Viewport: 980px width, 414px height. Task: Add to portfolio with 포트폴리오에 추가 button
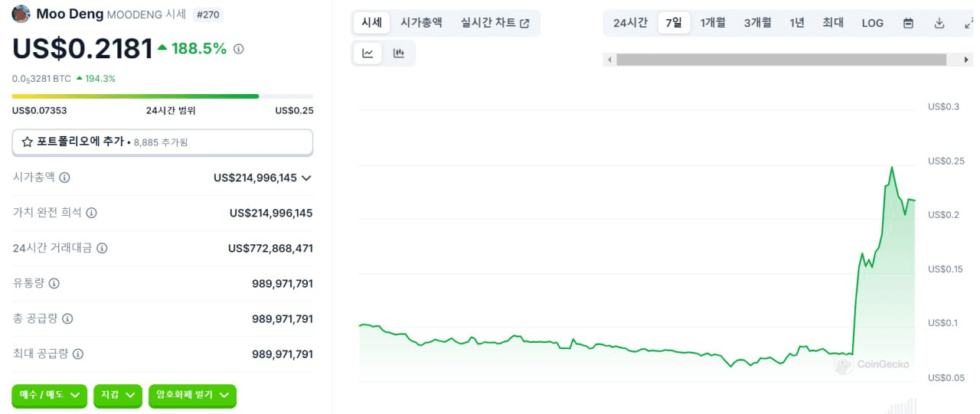162,142
